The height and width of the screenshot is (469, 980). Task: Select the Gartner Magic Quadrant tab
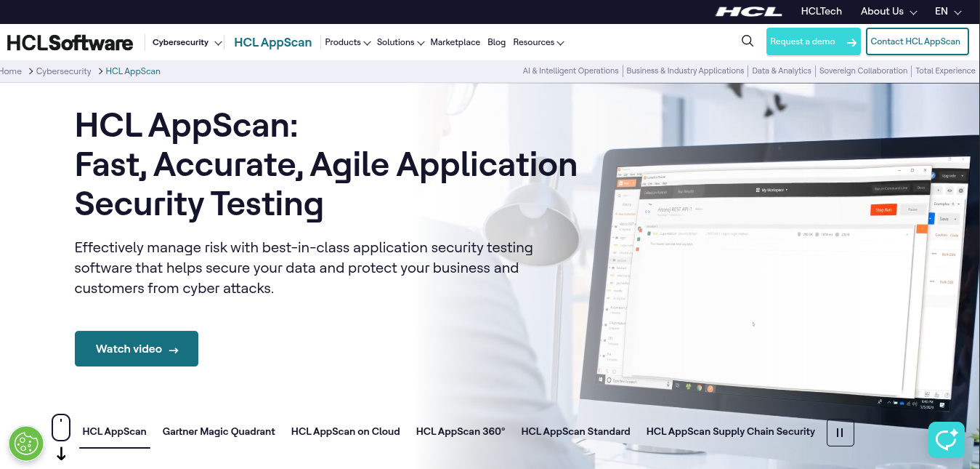pos(219,431)
